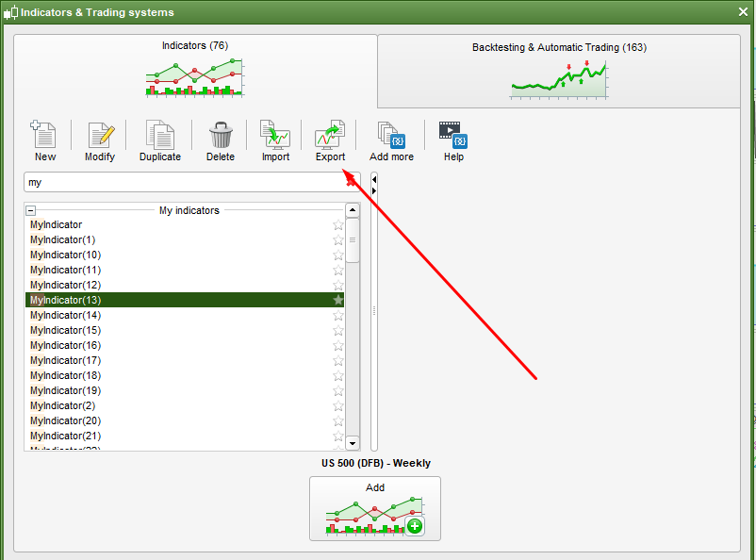Star MyIndicator(15) as favorite
756x560 pixels.
pyautogui.click(x=338, y=330)
